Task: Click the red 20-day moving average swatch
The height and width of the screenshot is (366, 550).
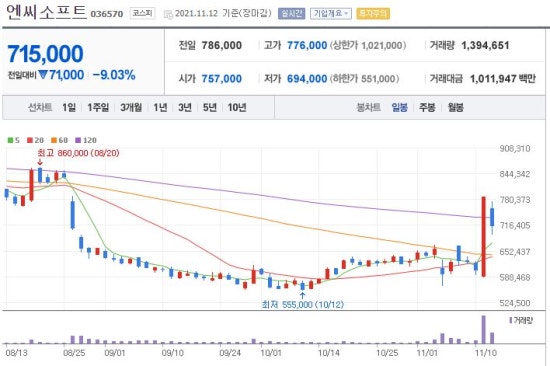Action: (x=30, y=140)
